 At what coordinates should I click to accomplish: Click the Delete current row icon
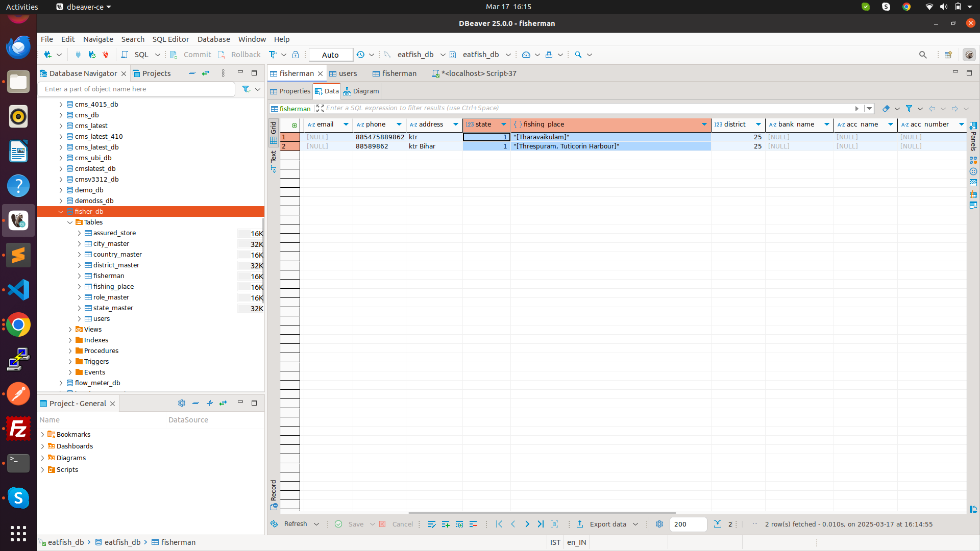click(x=473, y=524)
